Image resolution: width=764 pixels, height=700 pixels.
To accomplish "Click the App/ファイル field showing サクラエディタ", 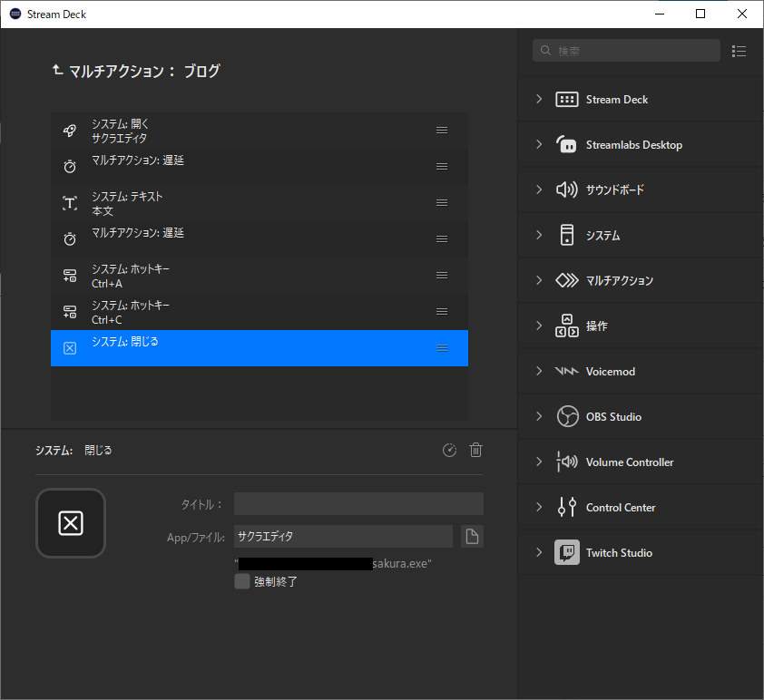I will (343, 537).
